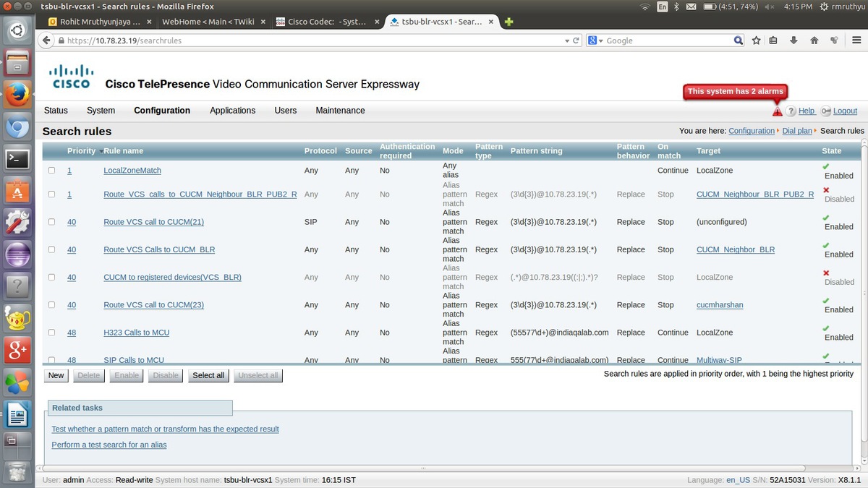
Task: Click the red alarm warning triangle icon
Action: click(x=777, y=111)
